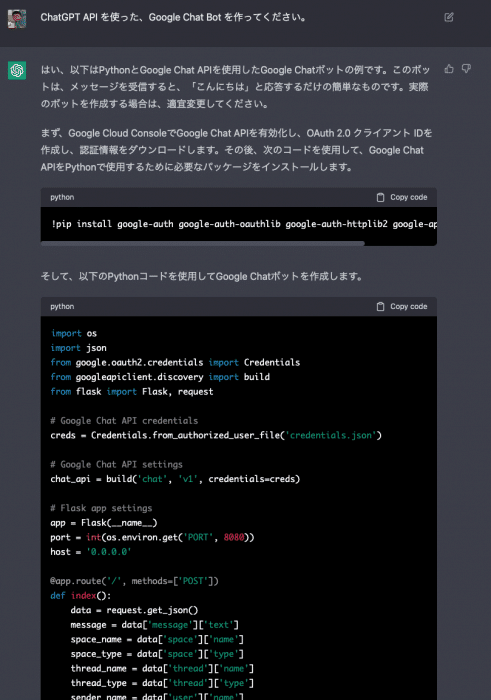Click the 'port = int(os.environ.get' line

tap(152, 537)
